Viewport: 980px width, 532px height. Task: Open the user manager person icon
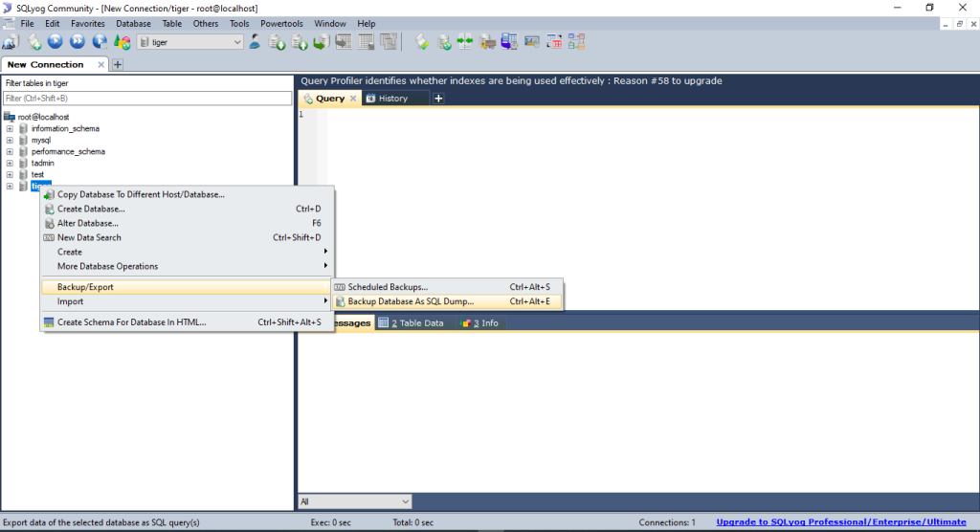coord(255,42)
